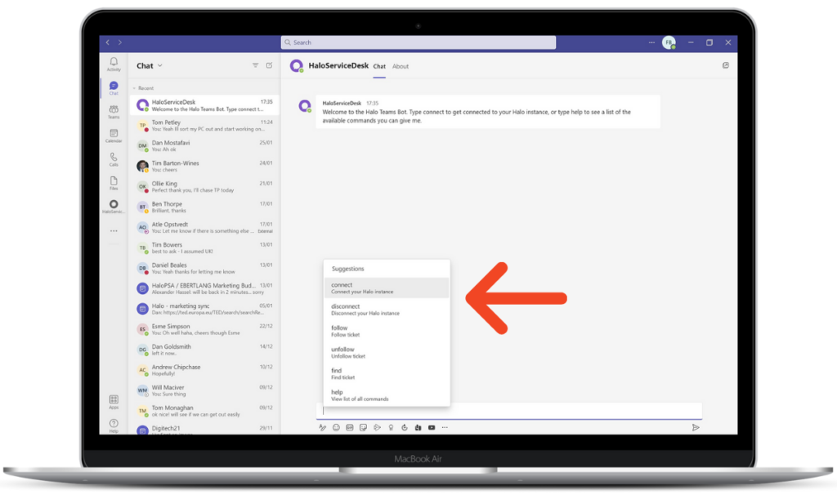This screenshot has height=504, width=837.
Task: Open the Chat icon in sidebar
Action: point(114,88)
